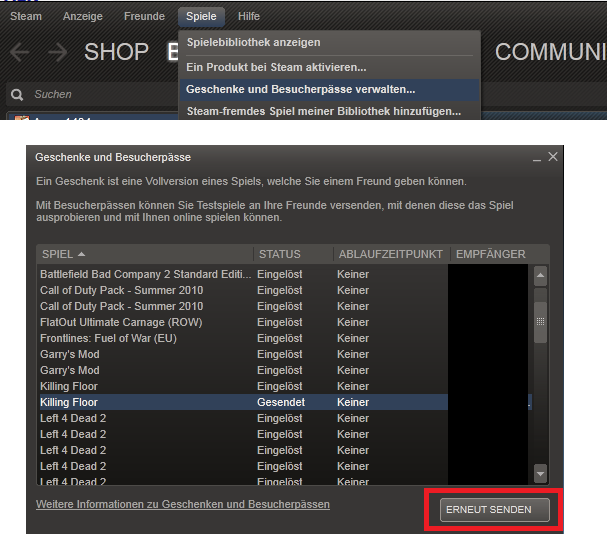This screenshot has width=607, height=536.
Task: Select FlatOut Ultimate Carnage (ROW) row
Action: coord(284,322)
